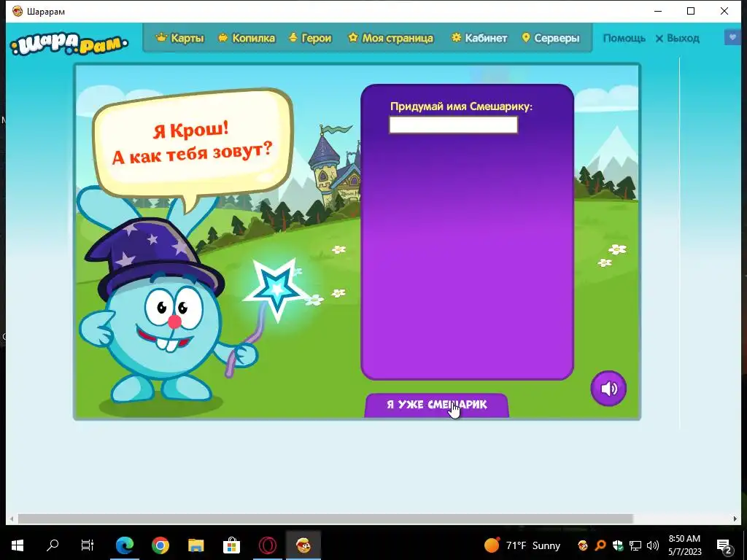Open Windows taskbar search
Image resolution: width=747 pixels, height=560 pixels.
coord(53,545)
